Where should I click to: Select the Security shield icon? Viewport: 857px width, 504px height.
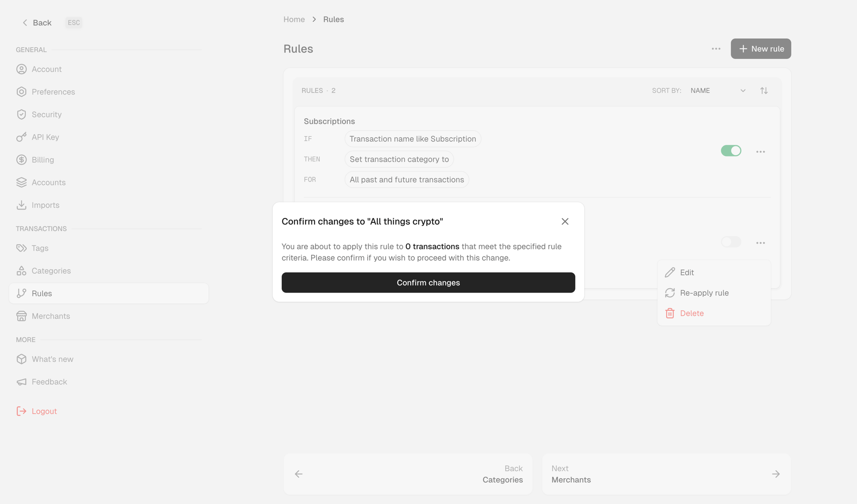tap(22, 114)
